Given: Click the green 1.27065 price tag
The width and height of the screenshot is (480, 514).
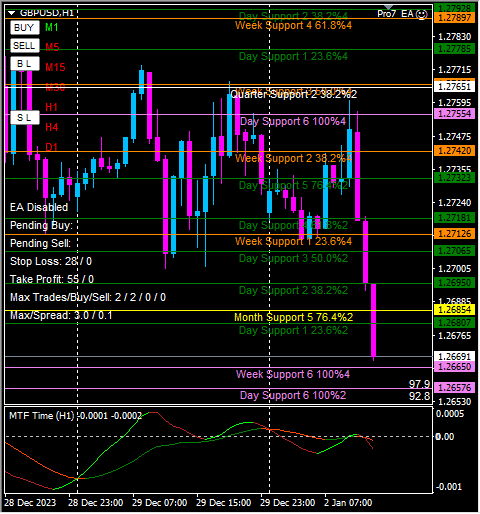Looking at the screenshot, I should [454, 251].
